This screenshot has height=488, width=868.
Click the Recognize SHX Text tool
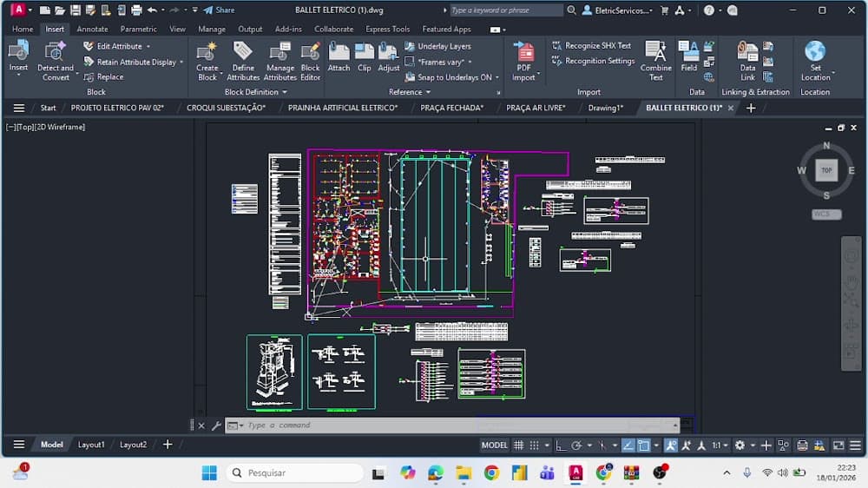point(591,45)
